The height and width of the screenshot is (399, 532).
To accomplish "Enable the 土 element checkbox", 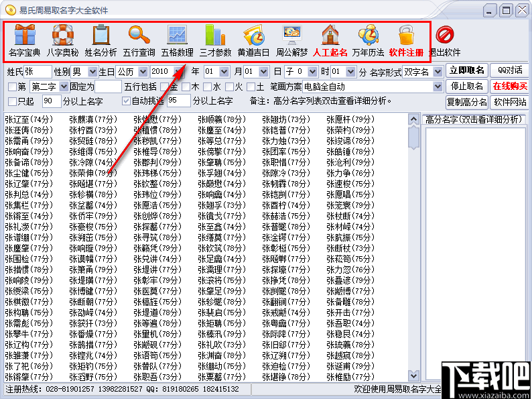I will [x=251, y=87].
